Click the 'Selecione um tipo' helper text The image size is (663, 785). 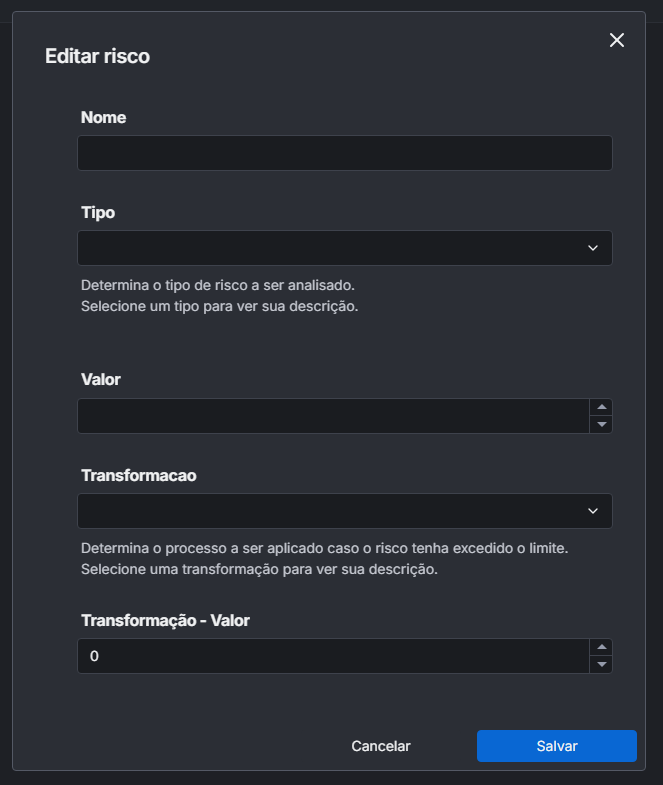[x=219, y=306]
